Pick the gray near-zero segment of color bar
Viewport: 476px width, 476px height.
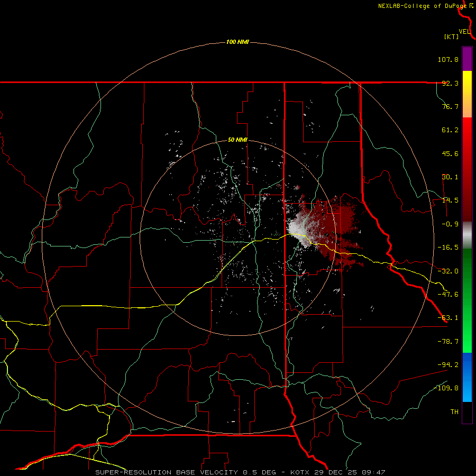pos(467,235)
